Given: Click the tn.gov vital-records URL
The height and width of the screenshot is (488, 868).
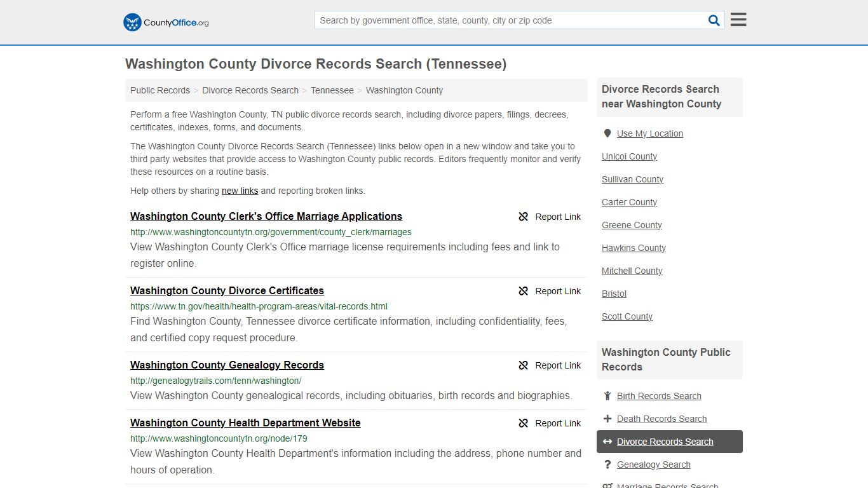Looking at the screenshot, I should [259, 306].
